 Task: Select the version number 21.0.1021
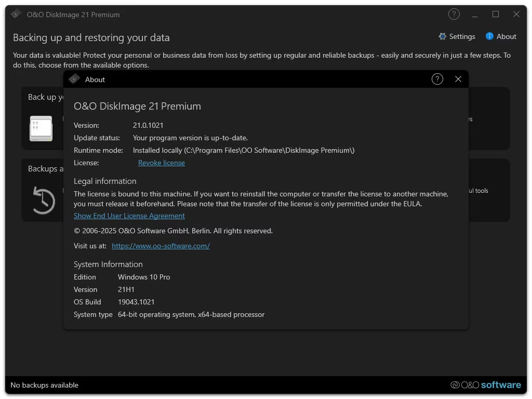click(x=148, y=126)
